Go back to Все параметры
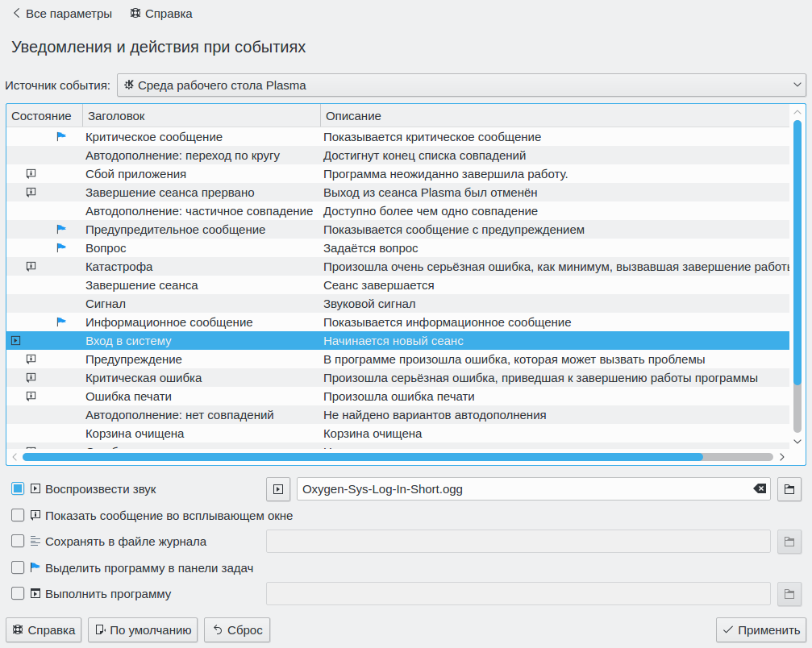The height and width of the screenshot is (648, 812). (62, 14)
